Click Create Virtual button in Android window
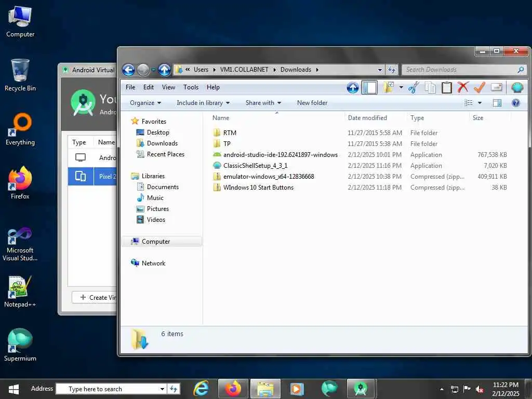Viewport: 532px width, 399px height. click(95, 298)
